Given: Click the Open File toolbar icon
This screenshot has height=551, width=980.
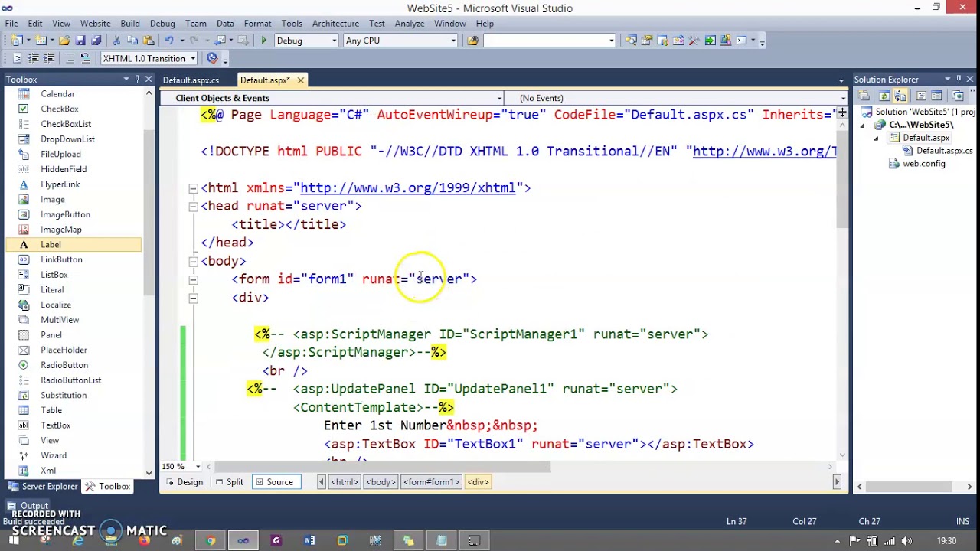Looking at the screenshot, I should click(x=64, y=41).
